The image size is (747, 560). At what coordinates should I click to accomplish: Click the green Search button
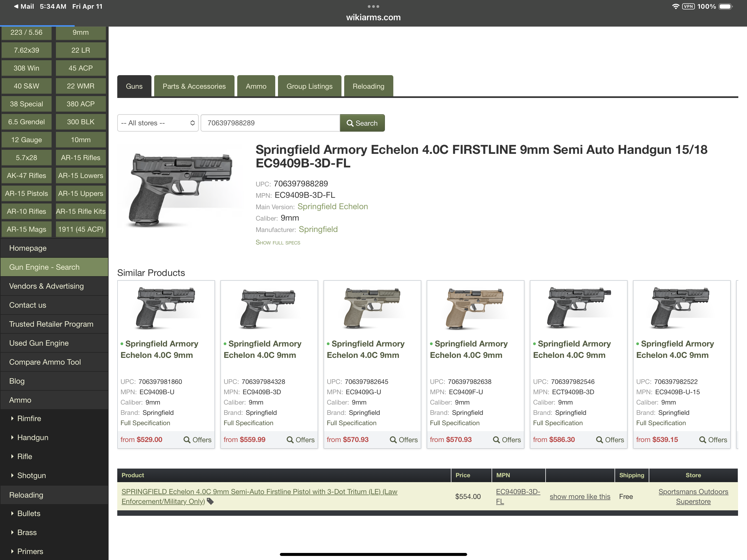point(362,123)
